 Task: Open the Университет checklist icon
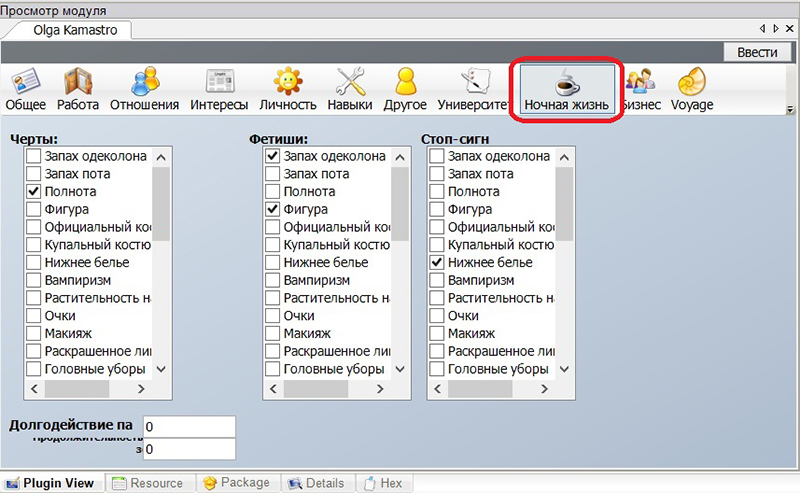(x=475, y=81)
